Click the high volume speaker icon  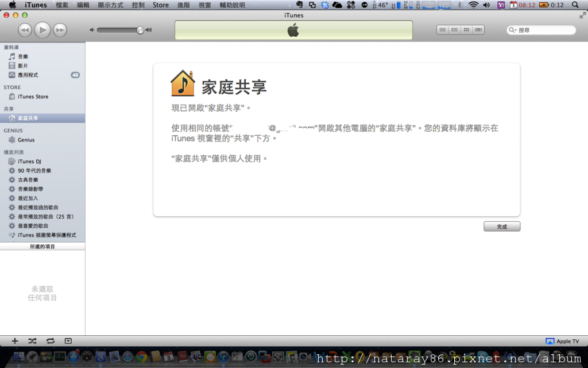[x=149, y=30]
